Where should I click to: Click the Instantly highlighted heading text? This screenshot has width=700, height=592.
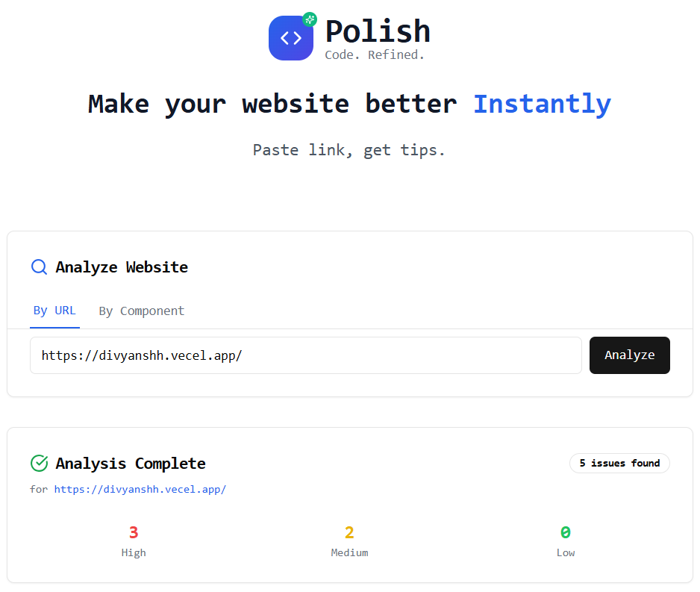pyautogui.click(x=543, y=104)
